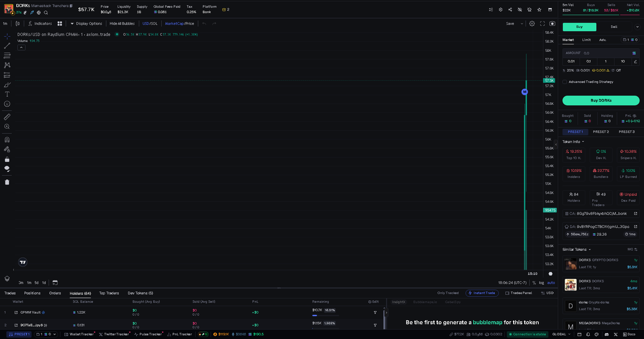Open the USD currency selector in holders panel
The height and width of the screenshot is (339, 644).
pos(547,293)
